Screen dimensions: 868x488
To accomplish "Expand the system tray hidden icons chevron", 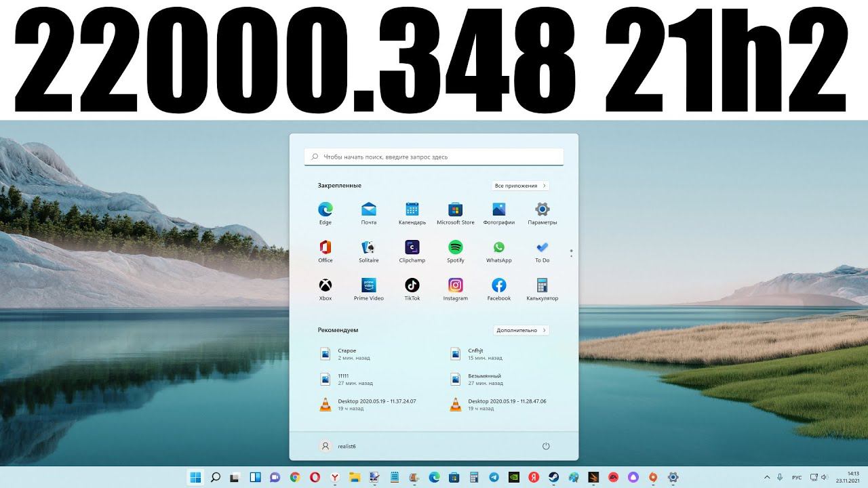I will click(767, 477).
